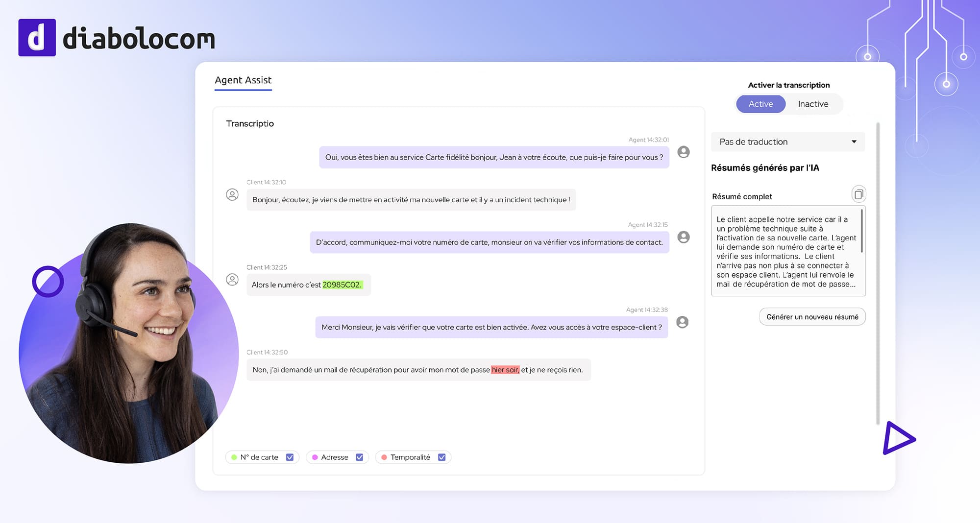Screen dimensions: 980x523
Task: Set transcription to Active
Action: (x=760, y=104)
